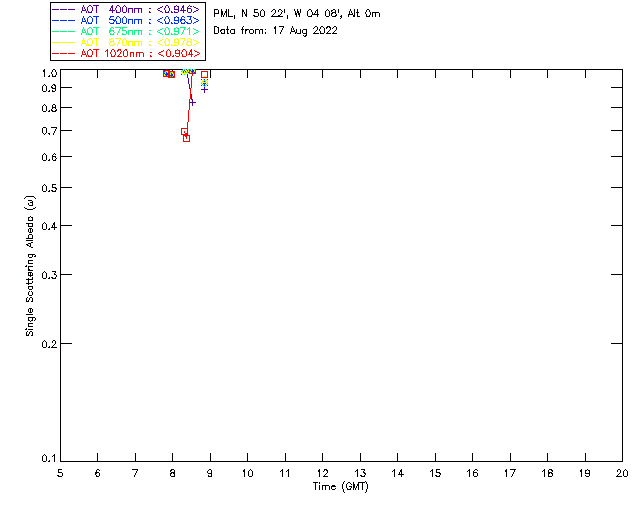This screenshot has width=640, height=512.
Task: Click the y-axis tick label '0.9'
Action: (x=49, y=88)
